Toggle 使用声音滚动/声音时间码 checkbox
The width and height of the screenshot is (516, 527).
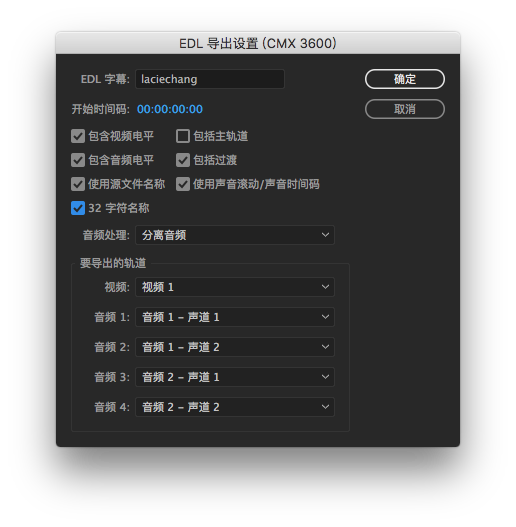[x=183, y=184]
